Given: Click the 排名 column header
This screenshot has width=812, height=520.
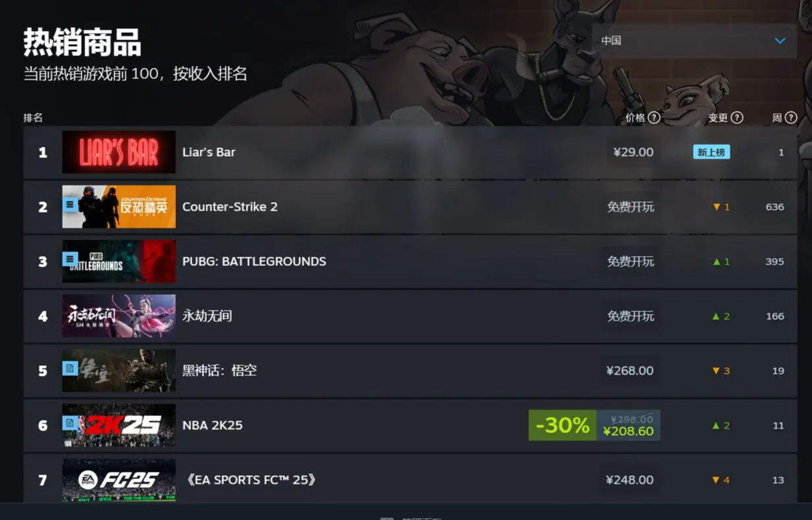Looking at the screenshot, I should pos(33,118).
